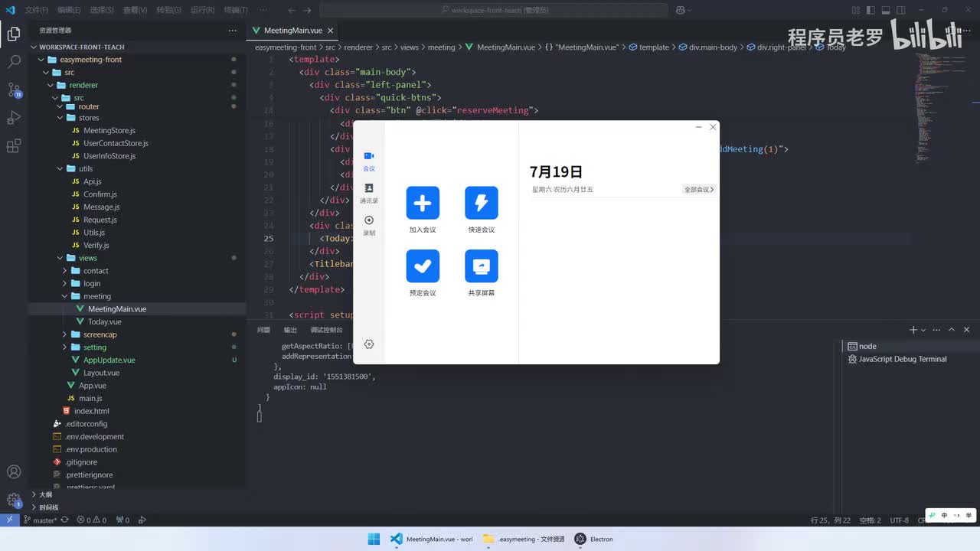Click the Windows Start button
Image resolution: width=980 pixels, height=551 pixels.
[x=374, y=539]
